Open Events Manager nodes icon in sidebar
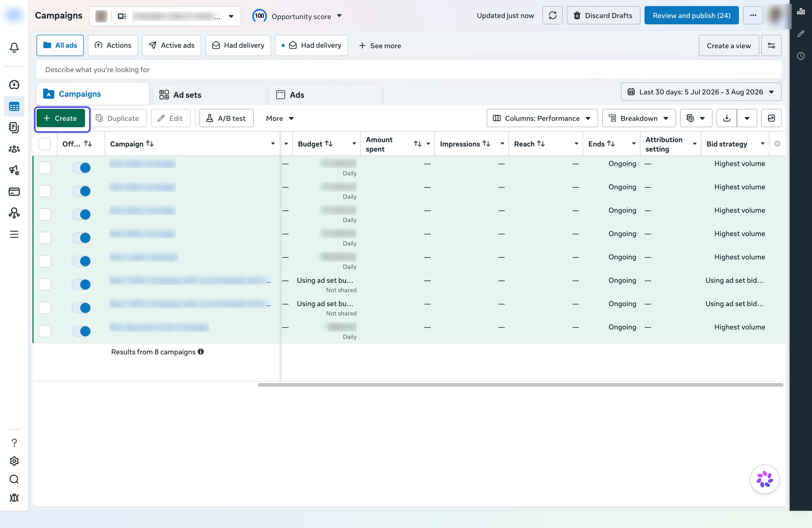The image size is (812, 528). coord(14,213)
